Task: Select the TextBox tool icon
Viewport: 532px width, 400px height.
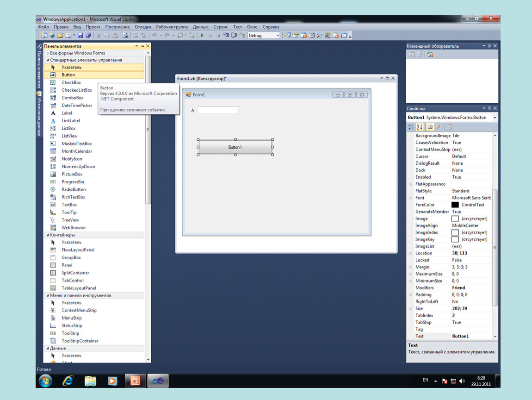Action: point(53,205)
